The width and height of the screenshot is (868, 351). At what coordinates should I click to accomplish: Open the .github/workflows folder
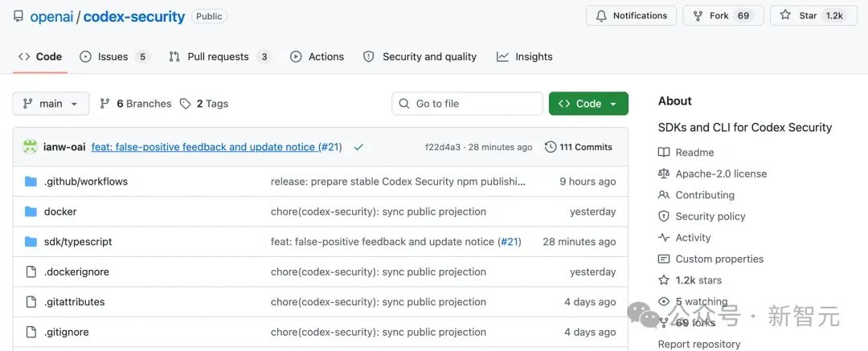[86, 182]
